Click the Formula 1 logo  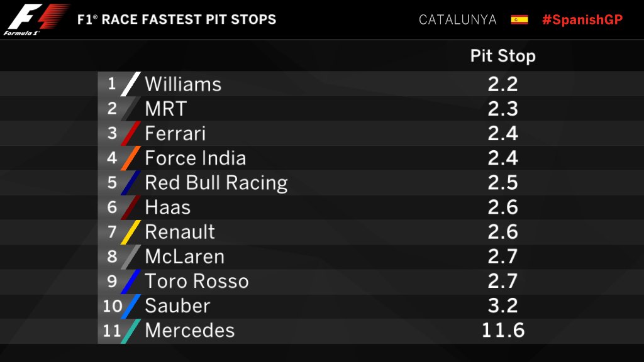(36, 19)
